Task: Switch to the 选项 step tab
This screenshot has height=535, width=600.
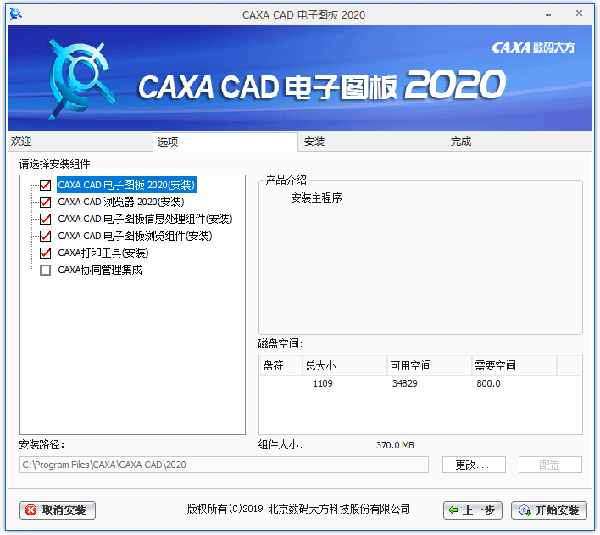Action: coord(225,142)
